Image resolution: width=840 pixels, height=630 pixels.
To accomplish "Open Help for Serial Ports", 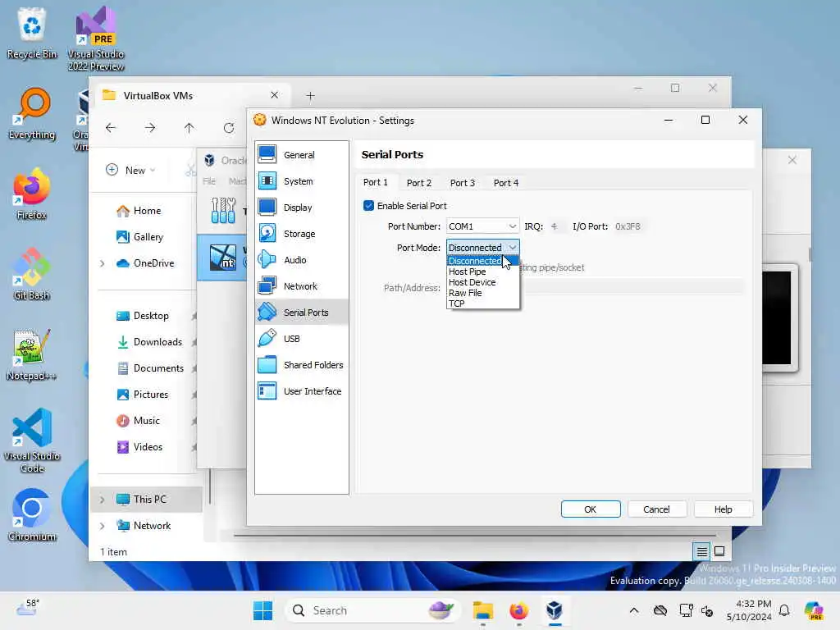I will (x=724, y=509).
